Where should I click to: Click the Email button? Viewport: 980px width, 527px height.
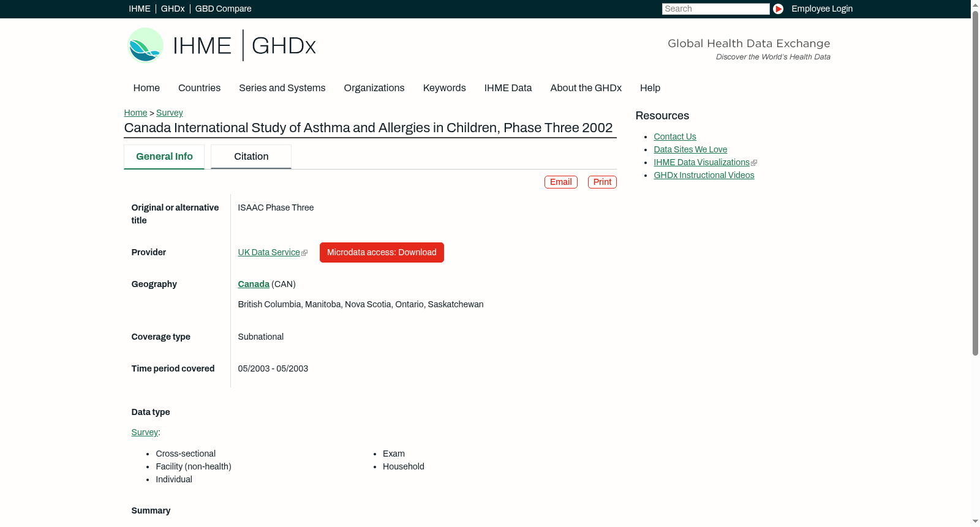coord(561,182)
